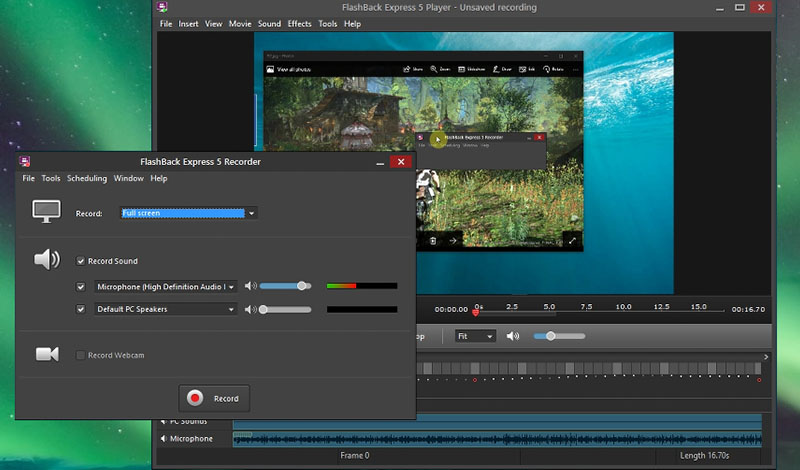The image size is (800, 470).
Task: Open the View menu in Player
Action: coord(214,23)
